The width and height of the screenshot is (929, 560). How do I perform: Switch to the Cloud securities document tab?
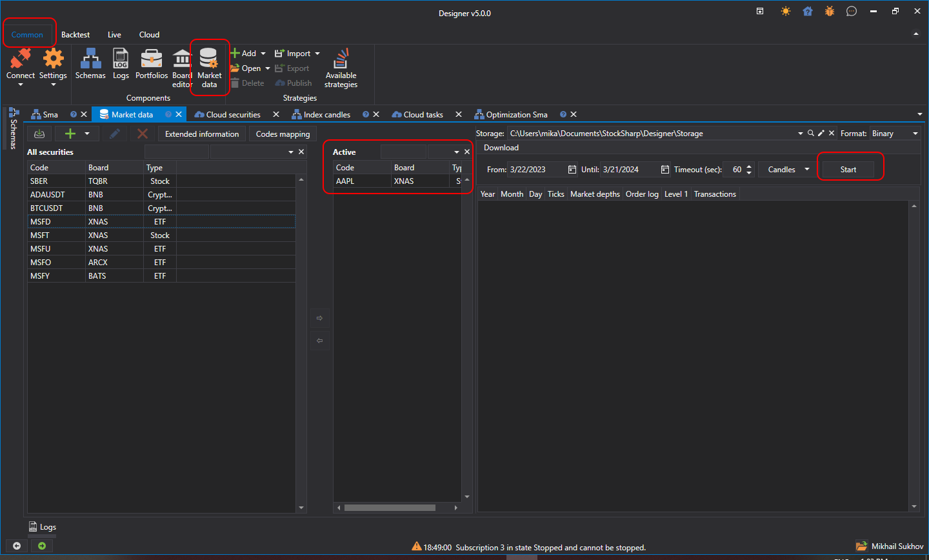(233, 115)
